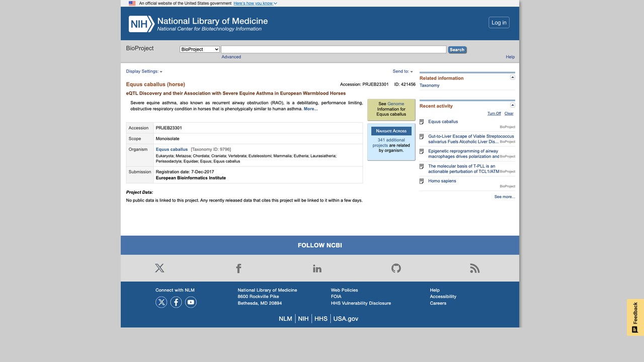Open 341 additional projects link

[391, 143]
